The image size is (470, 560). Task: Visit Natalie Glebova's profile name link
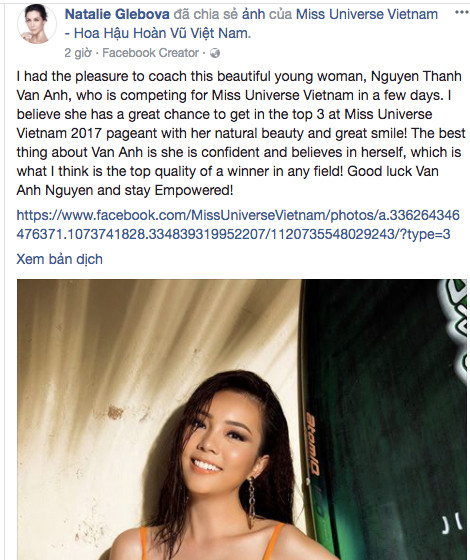[x=117, y=14]
